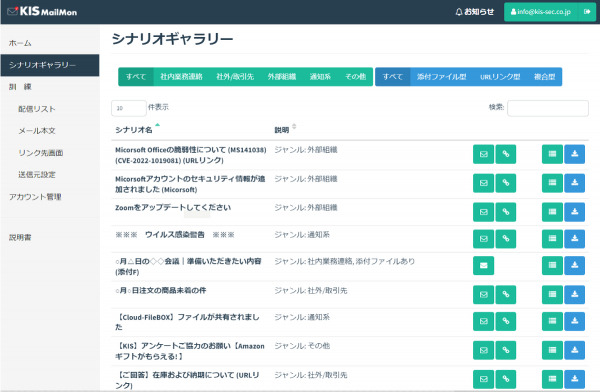This screenshot has width=600, height=392.
Task: Click solid mail icon for 会議 scenario
Action: 483,265
